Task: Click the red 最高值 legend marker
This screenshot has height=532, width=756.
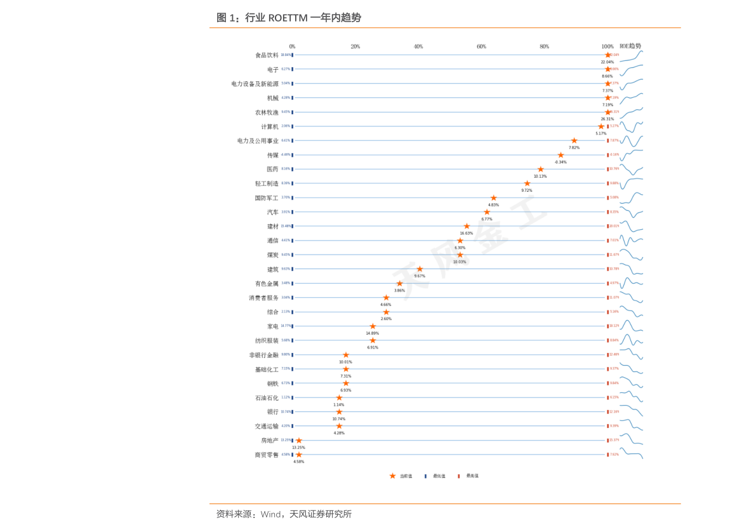Action: (x=458, y=475)
